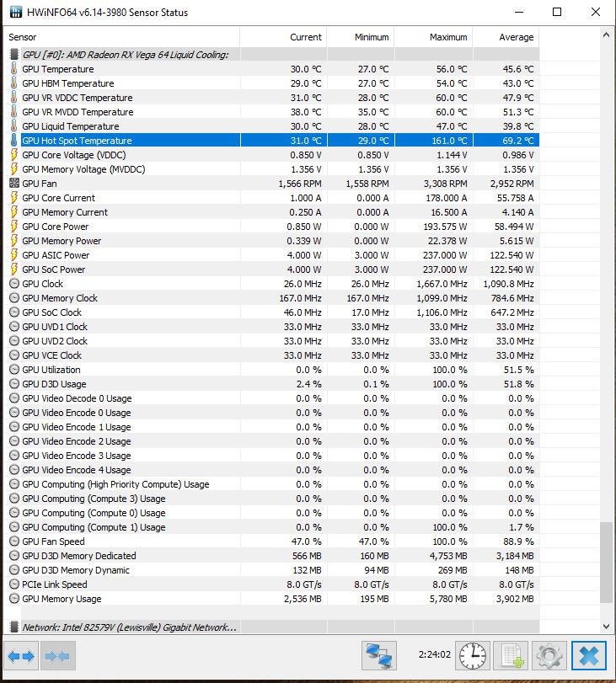616x683 pixels.
Task: Click the 1,667.0 MHz GPU Clock maximum
Action: click(442, 284)
